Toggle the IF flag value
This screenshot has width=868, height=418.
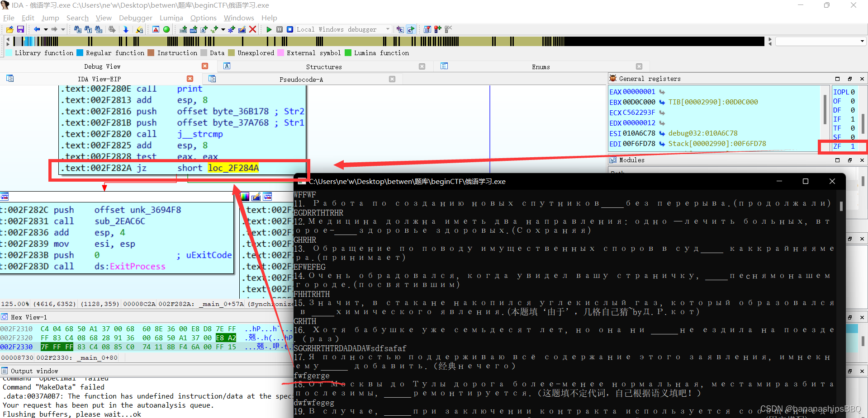click(x=853, y=119)
